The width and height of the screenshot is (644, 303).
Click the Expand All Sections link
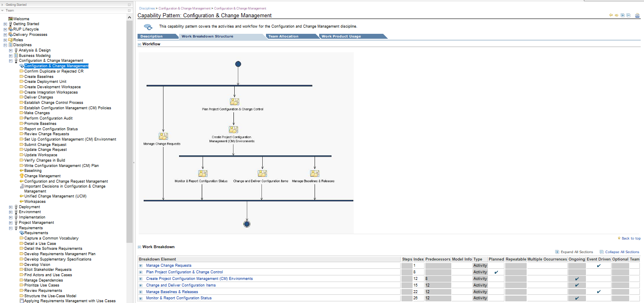[577, 252]
